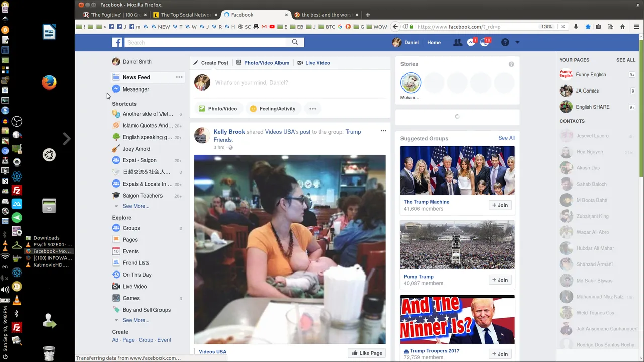Click the Feeling/Activity button
This screenshot has height=362, width=644.
click(x=273, y=109)
